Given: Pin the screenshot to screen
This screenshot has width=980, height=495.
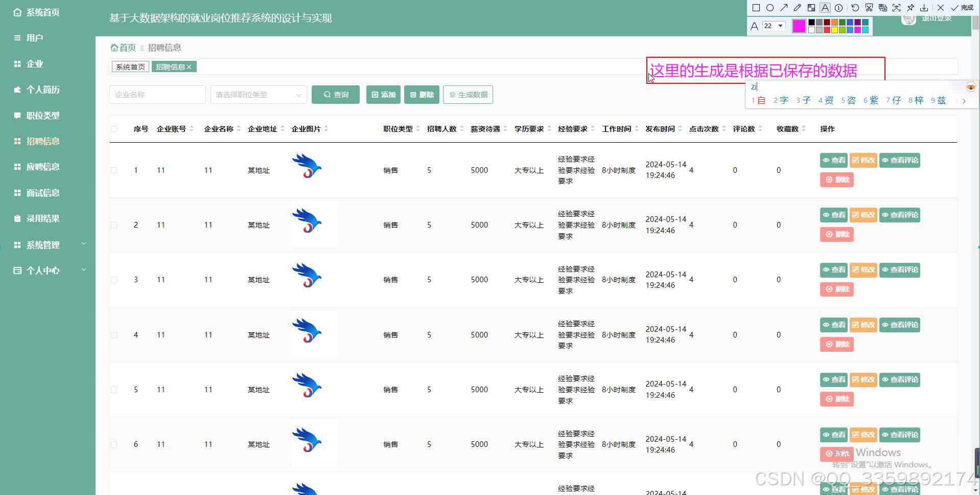Looking at the screenshot, I should [911, 8].
